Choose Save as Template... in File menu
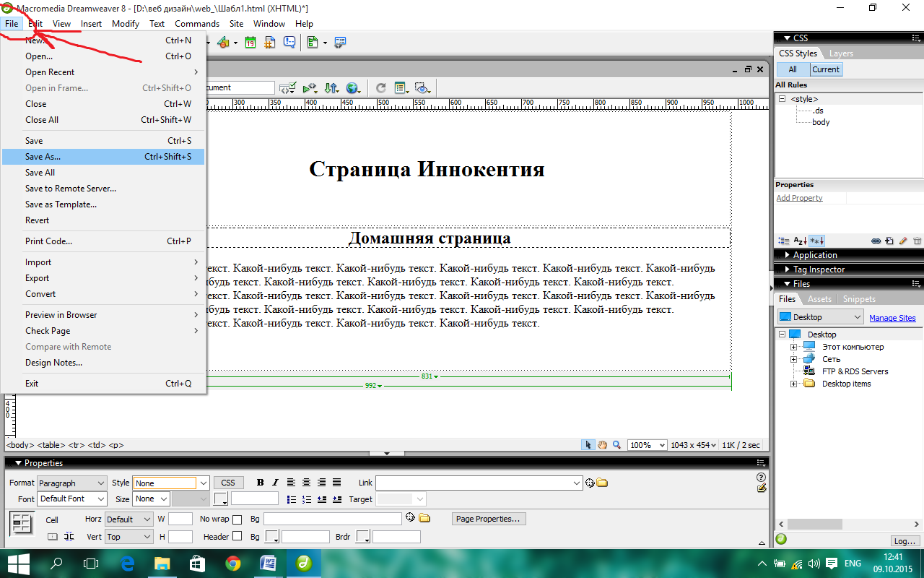The image size is (924, 578). tap(103, 204)
